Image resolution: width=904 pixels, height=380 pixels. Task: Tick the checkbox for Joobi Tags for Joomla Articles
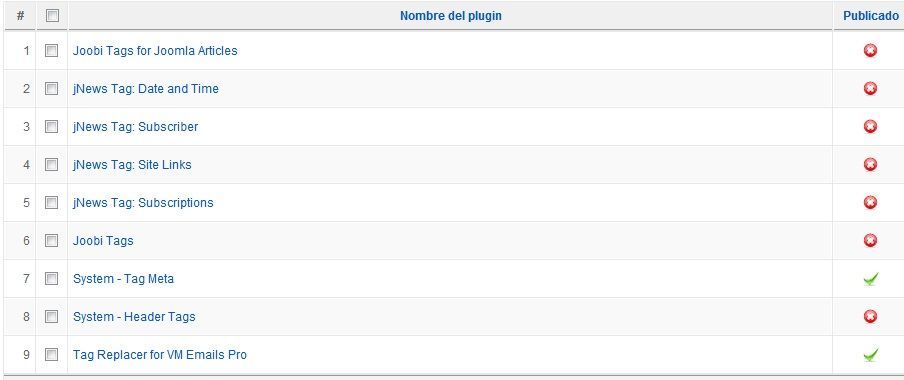pos(51,51)
